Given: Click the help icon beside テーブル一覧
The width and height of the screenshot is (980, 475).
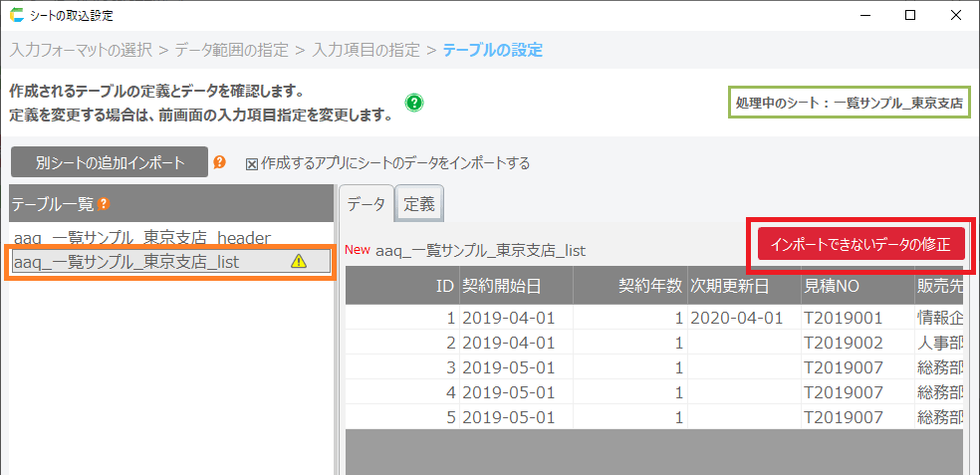Looking at the screenshot, I should click(104, 204).
